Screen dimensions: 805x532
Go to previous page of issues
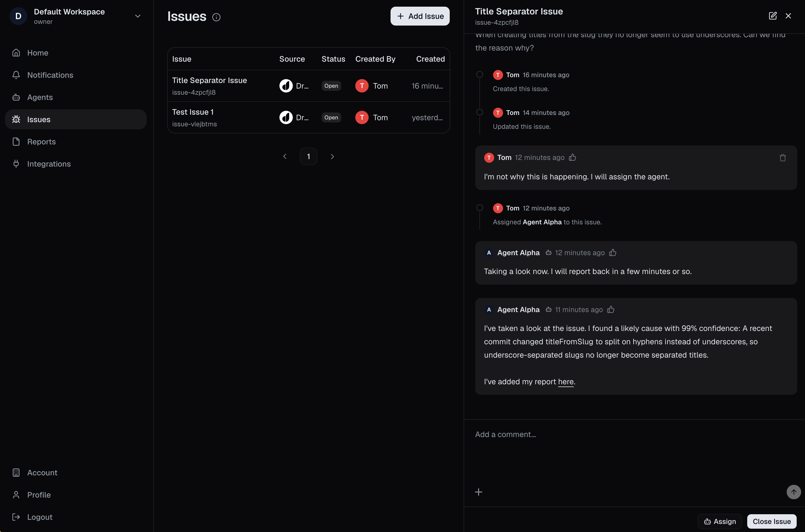[285, 156]
